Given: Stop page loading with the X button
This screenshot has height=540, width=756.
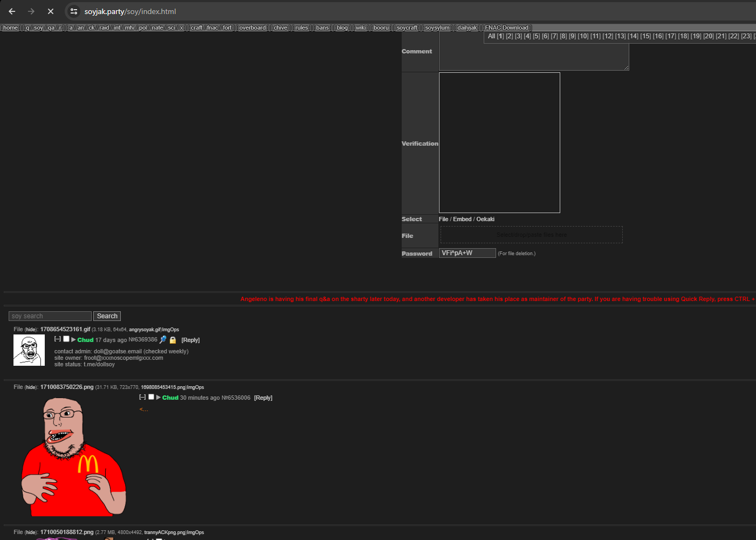Looking at the screenshot, I should [x=51, y=11].
